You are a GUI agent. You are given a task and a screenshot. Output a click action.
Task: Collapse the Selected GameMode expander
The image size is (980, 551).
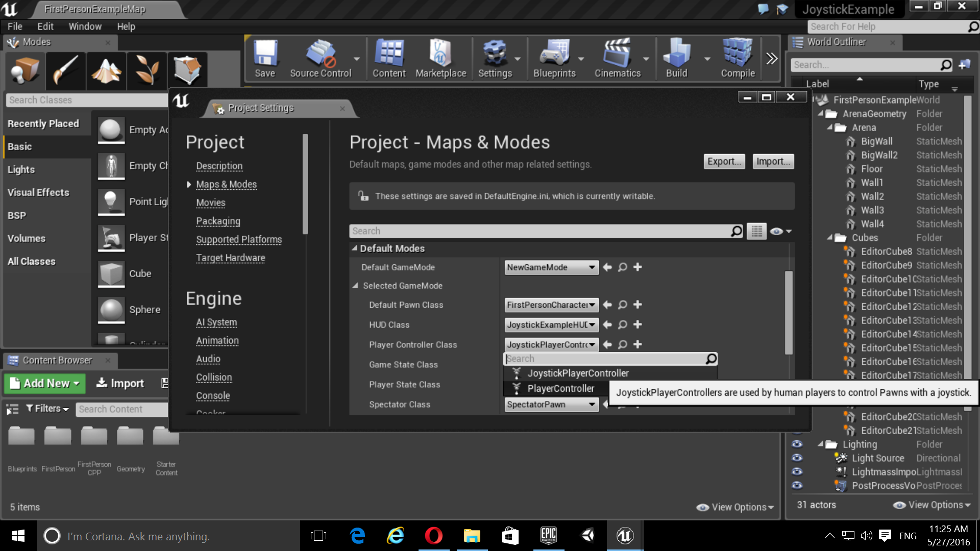coord(355,286)
